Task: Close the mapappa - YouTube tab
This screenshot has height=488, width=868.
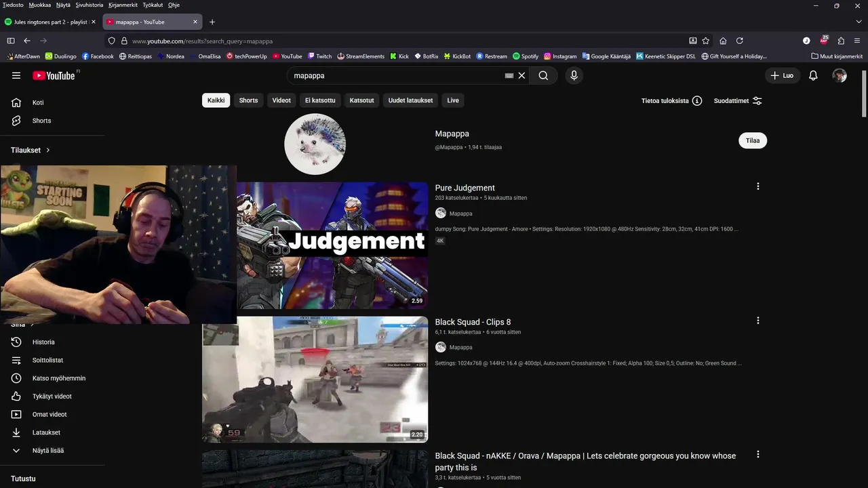Action: point(195,22)
